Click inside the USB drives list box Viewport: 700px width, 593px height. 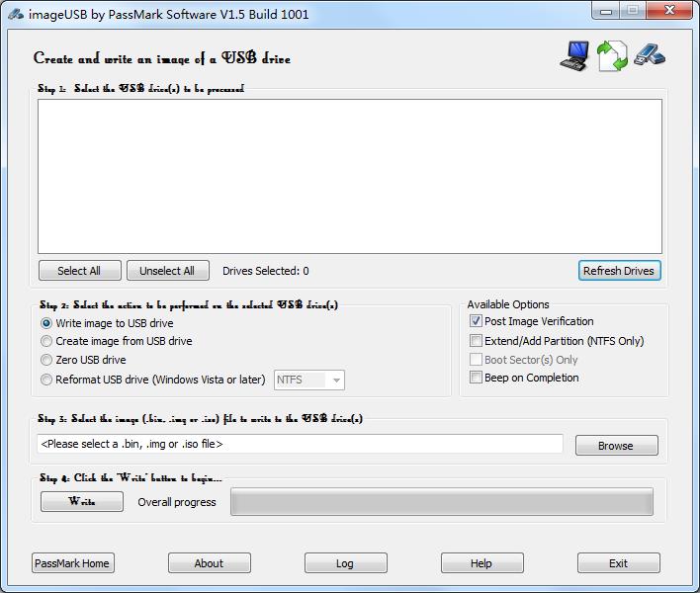(350, 176)
